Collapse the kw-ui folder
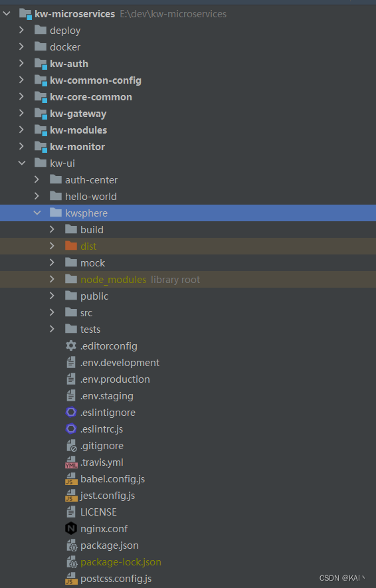 (22, 163)
